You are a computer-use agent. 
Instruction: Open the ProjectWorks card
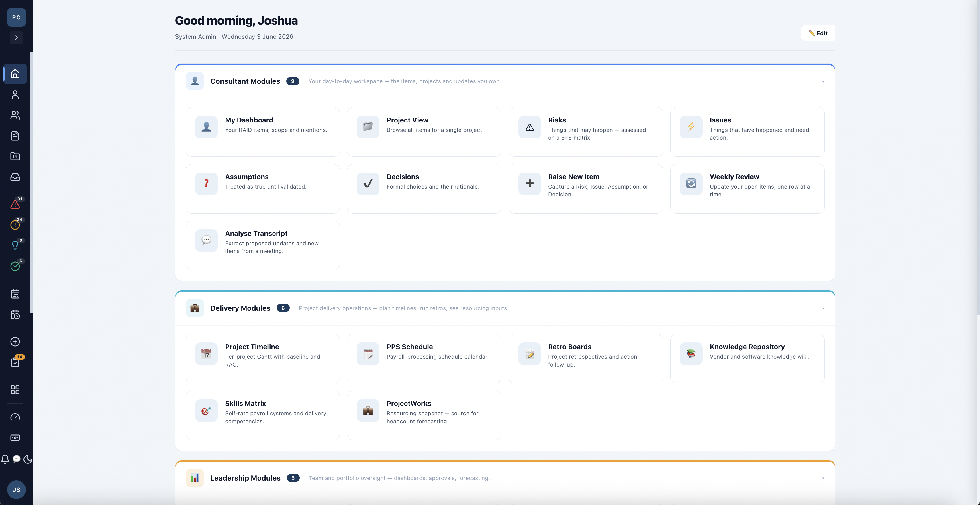pos(424,415)
